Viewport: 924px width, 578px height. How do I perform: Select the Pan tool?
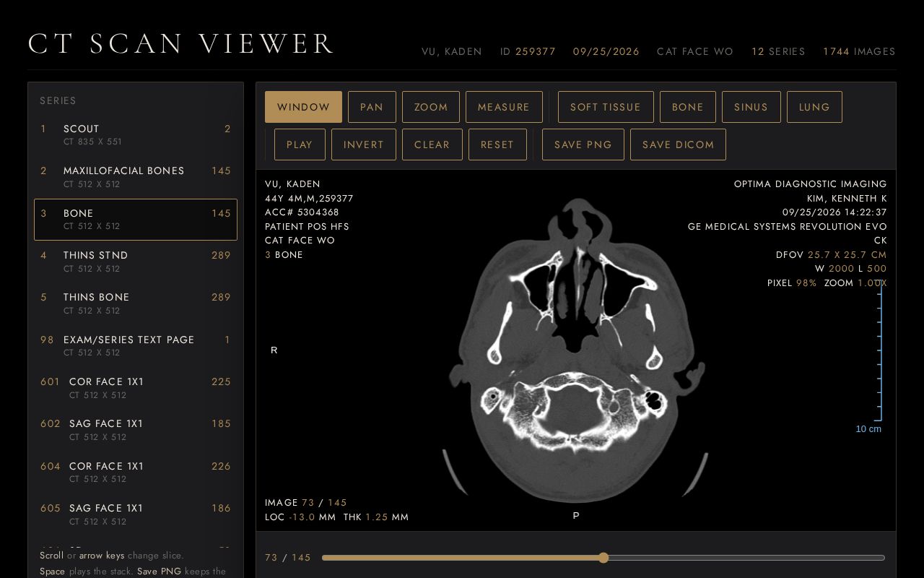[372, 107]
